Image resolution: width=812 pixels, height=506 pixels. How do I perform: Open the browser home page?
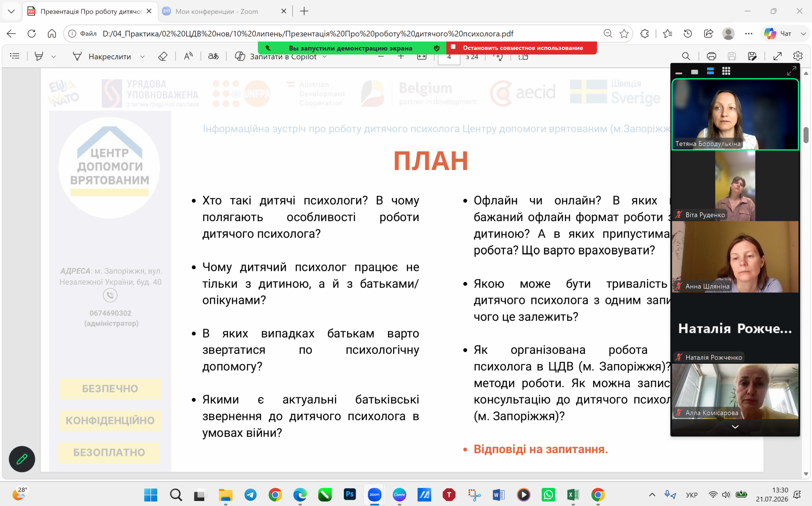pos(52,33)
